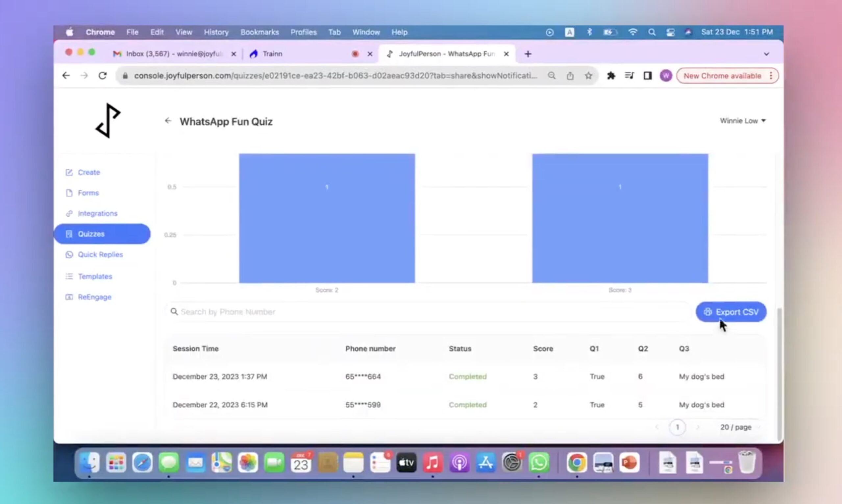Click the JoyfulPerson logo
The height and width of the screenshot is (504, 842).
107,121
